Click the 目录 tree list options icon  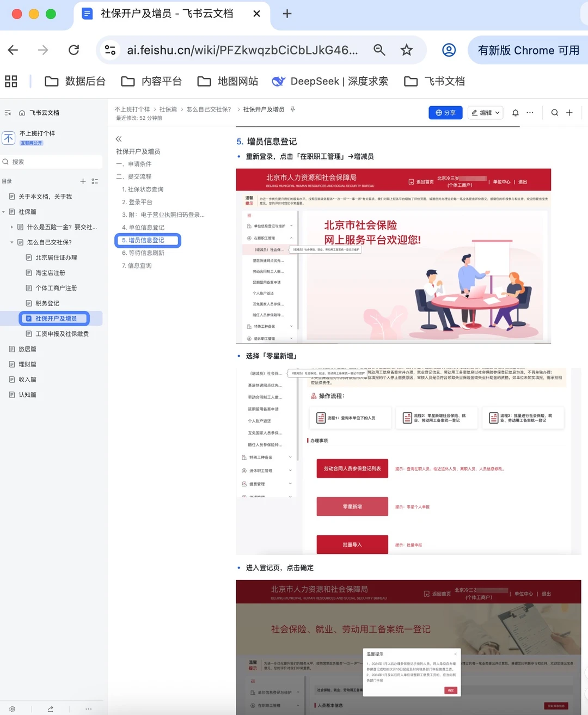95,181
